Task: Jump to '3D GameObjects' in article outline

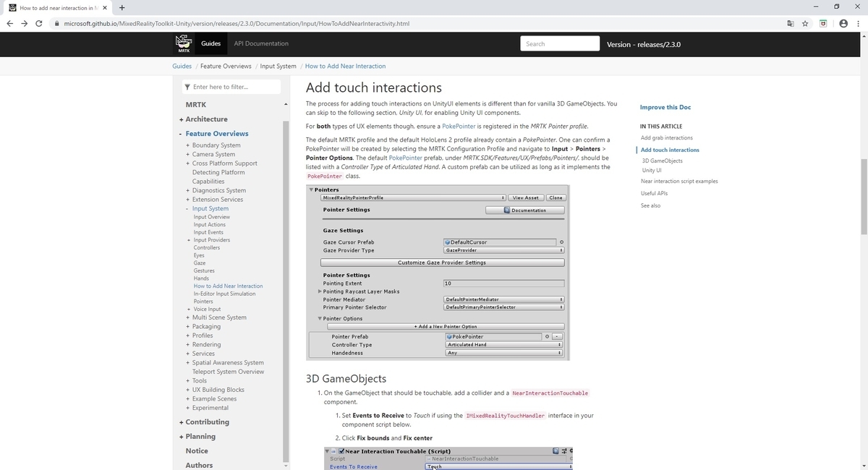Action: click(x=662, y=161)
